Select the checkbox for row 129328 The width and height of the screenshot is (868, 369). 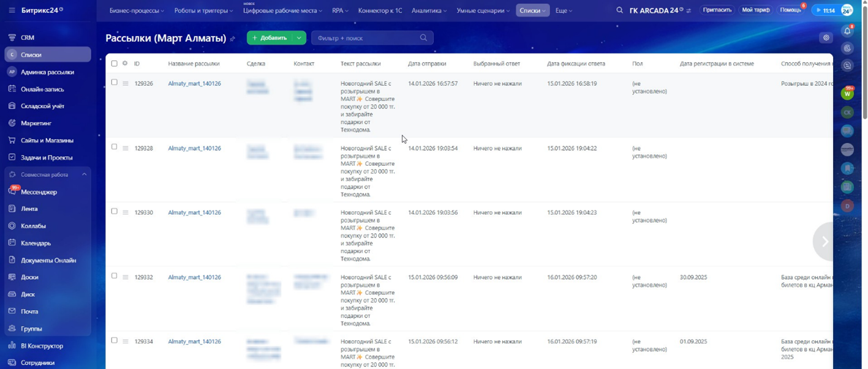[114, 147]
